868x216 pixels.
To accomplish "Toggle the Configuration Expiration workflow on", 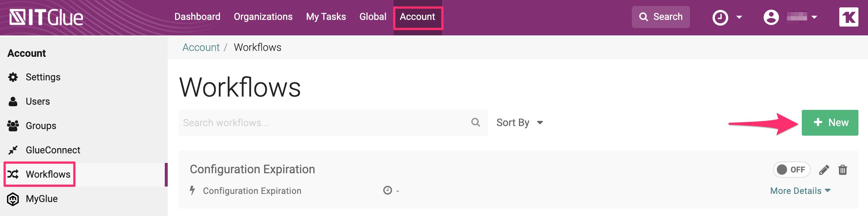I will coord(791,170).
